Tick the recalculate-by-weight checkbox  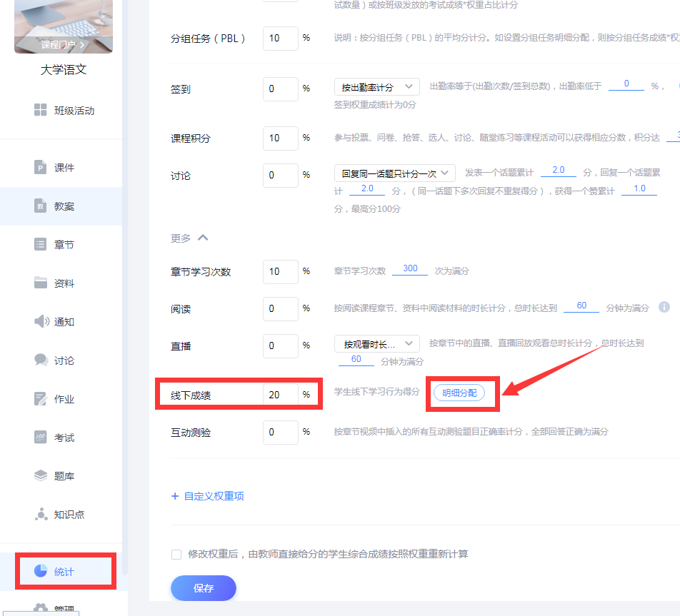pos(176,555)
